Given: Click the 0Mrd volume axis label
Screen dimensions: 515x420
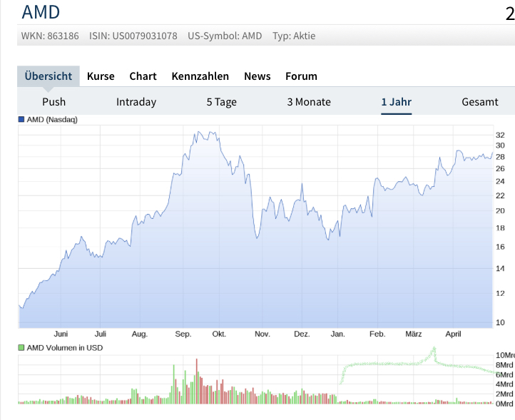Looking at the screenshot, I should (504, 404).
